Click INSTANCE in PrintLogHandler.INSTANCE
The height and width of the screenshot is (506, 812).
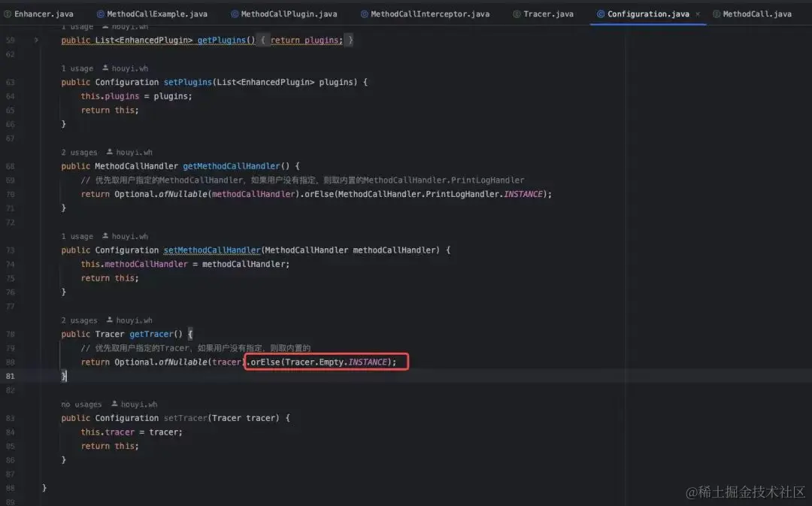click(523, 194)
